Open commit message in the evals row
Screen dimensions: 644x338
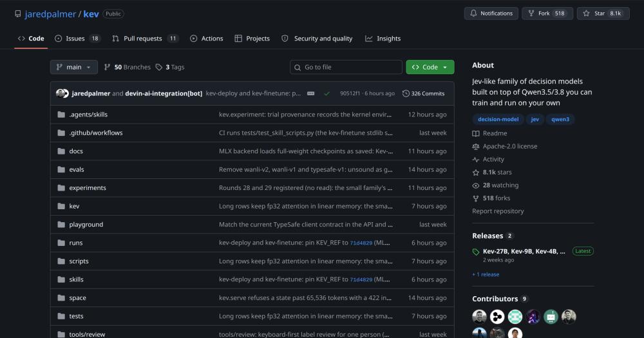pos(305,169)
